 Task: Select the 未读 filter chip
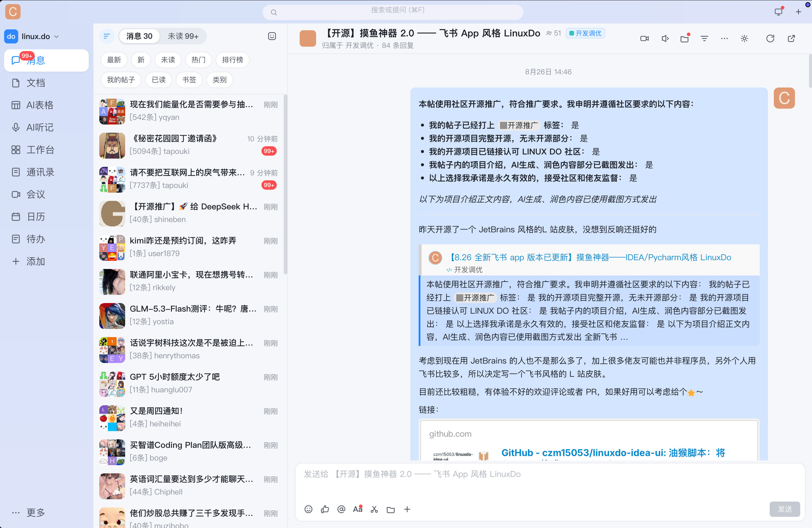click(168, 60)
